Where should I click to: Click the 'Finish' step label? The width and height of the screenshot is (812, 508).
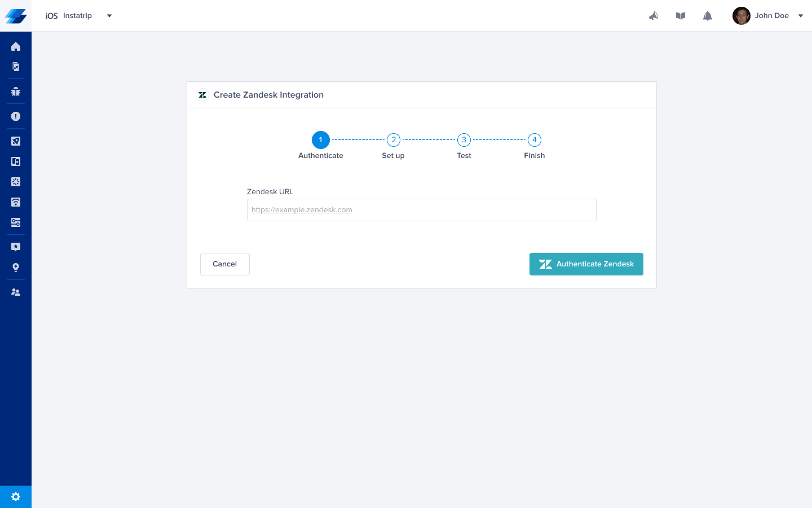535,156
